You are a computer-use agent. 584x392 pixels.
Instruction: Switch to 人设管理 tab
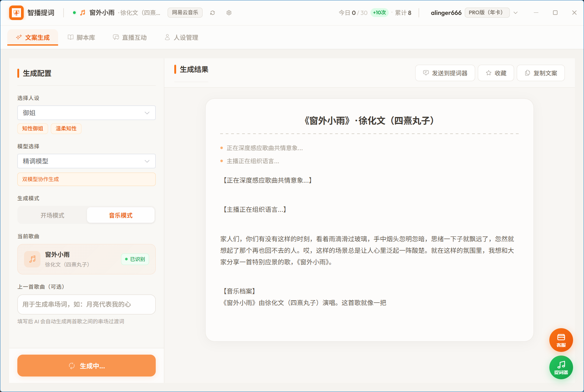pos(181,37)
